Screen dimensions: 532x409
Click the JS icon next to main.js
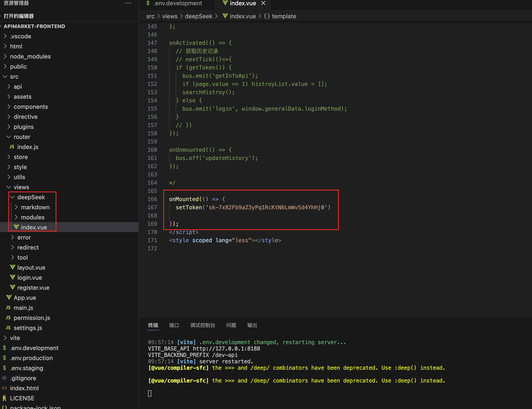(x=8, y=308)
